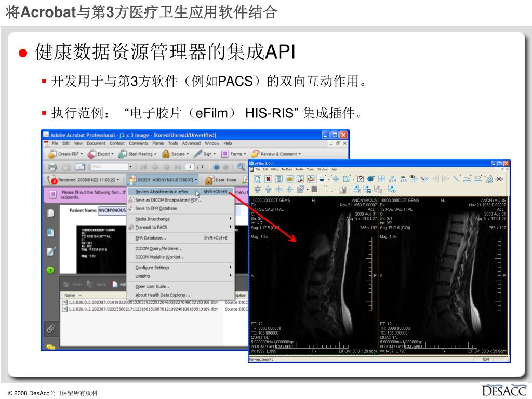The width and height of the screenshot is (532, 399).
Task: Open the Configure Settings submenu
Action: [181, 268]
